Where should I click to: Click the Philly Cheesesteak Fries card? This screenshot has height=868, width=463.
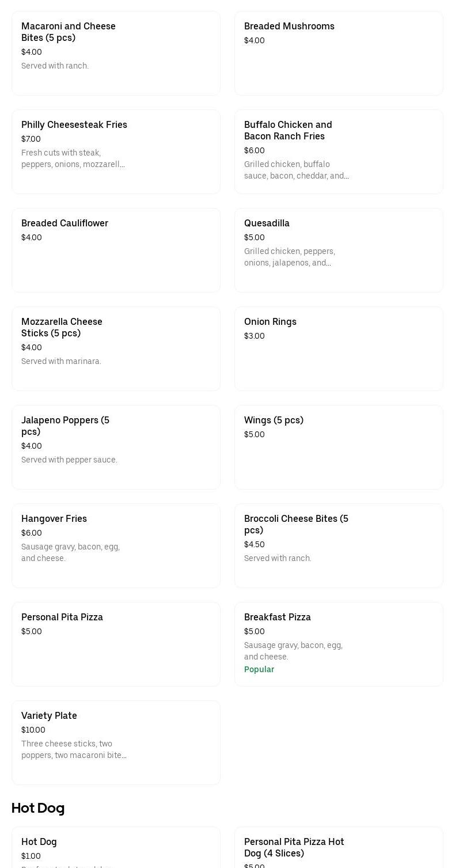coord(116,151)
